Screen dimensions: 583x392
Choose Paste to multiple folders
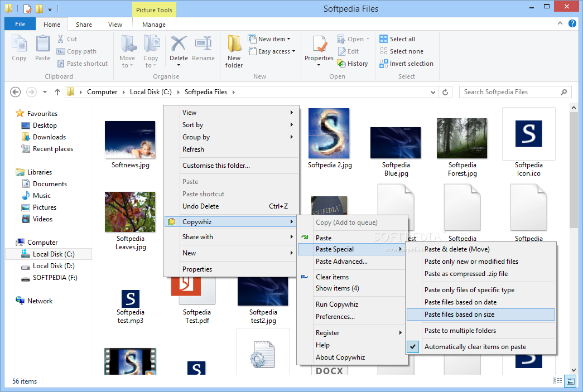[481, 331]
